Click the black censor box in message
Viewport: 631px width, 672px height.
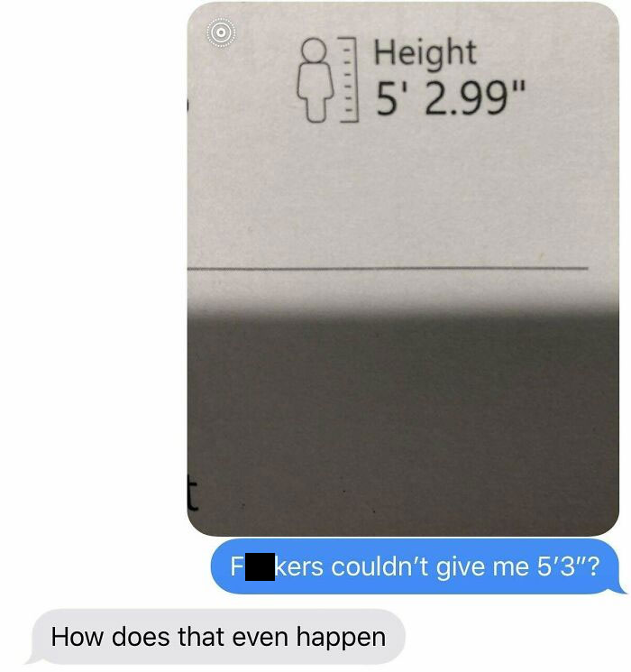click(260, 566)
